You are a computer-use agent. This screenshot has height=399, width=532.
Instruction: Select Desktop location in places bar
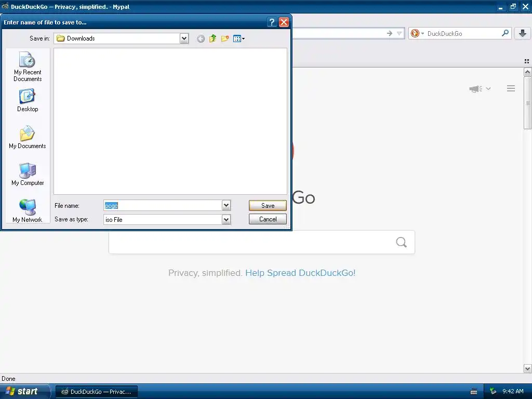point(28,100)
